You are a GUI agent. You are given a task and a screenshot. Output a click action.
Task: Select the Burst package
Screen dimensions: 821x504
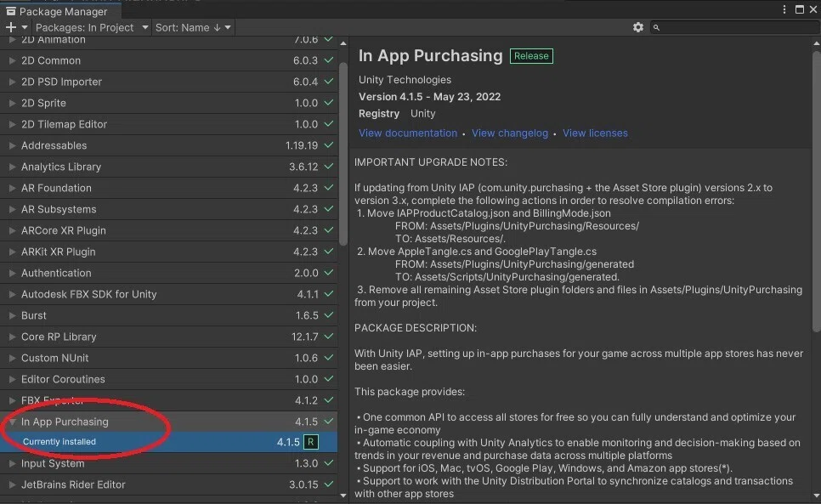click(x=168, y=315)
